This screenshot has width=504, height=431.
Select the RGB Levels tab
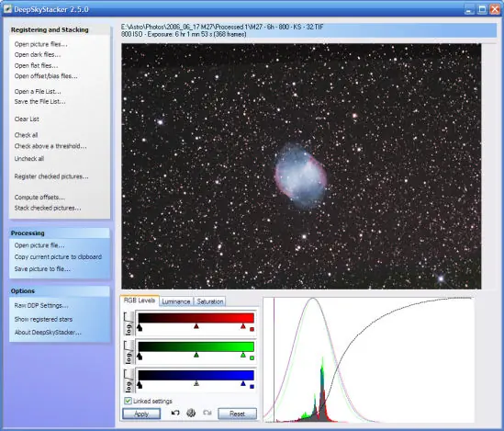coord(140,301)
